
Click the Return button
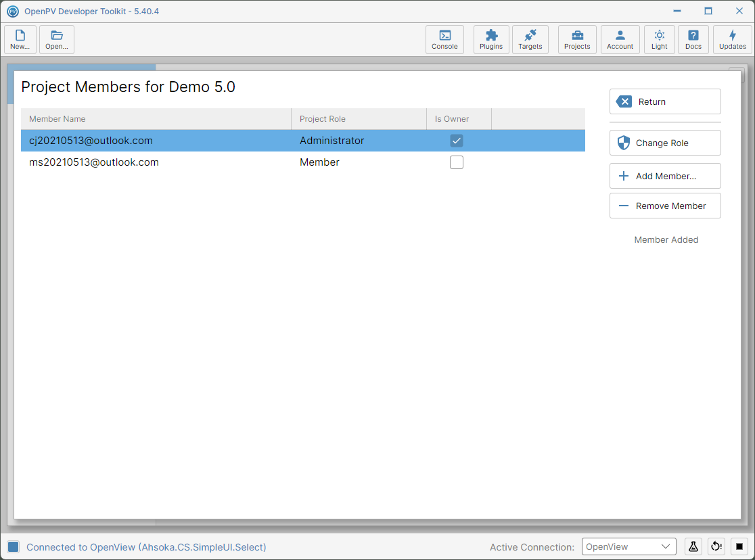pyautogui.click(x=665, y=101)
